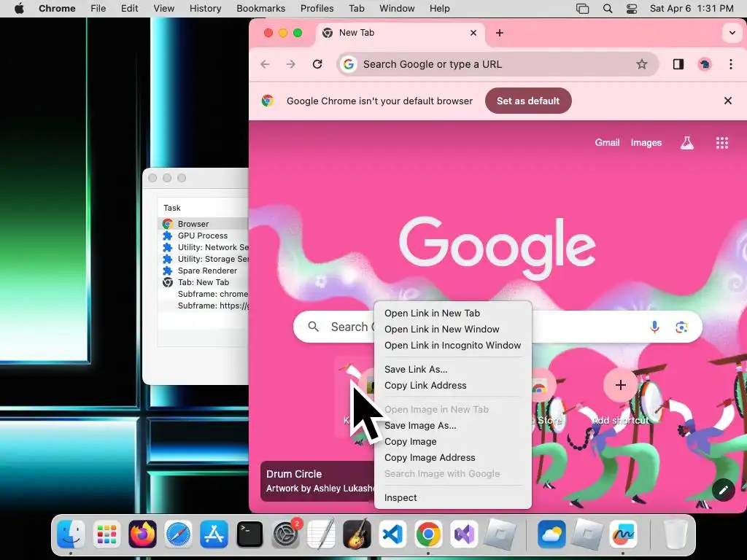The width and height of the screenshot is (747, 560).
Task: Choose Copy Image from context menu
Action: point(452,442)
